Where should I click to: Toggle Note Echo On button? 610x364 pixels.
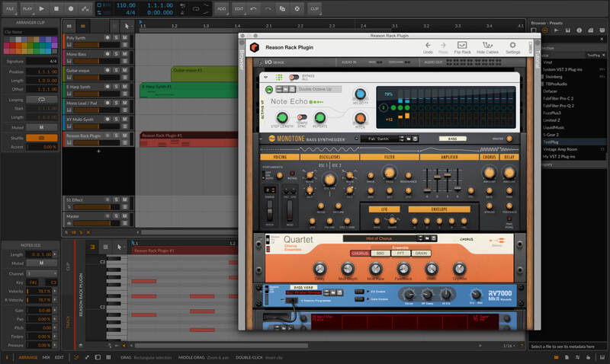(269, 90)
